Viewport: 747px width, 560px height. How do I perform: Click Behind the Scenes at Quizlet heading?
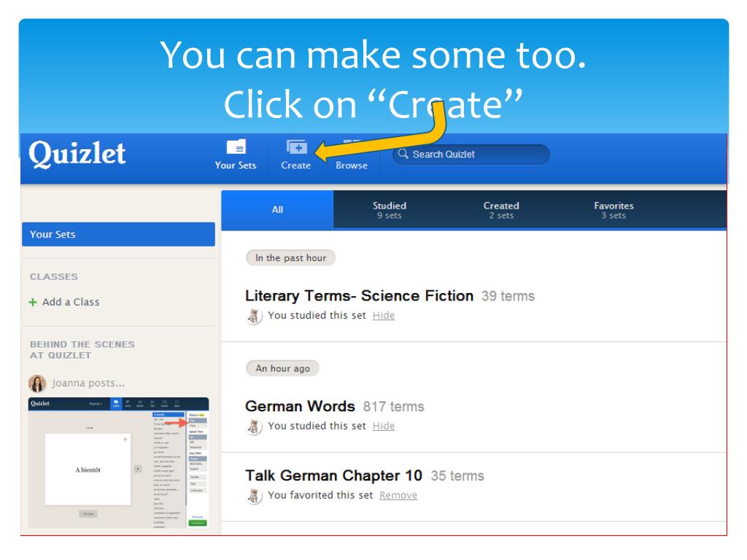(x=82, y=349)
